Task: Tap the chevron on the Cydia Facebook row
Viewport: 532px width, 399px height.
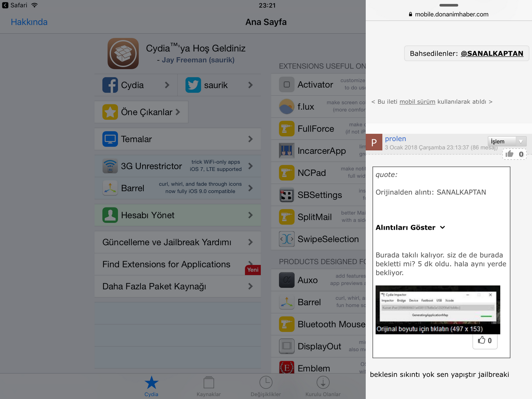Action: [x=167, y=85]
